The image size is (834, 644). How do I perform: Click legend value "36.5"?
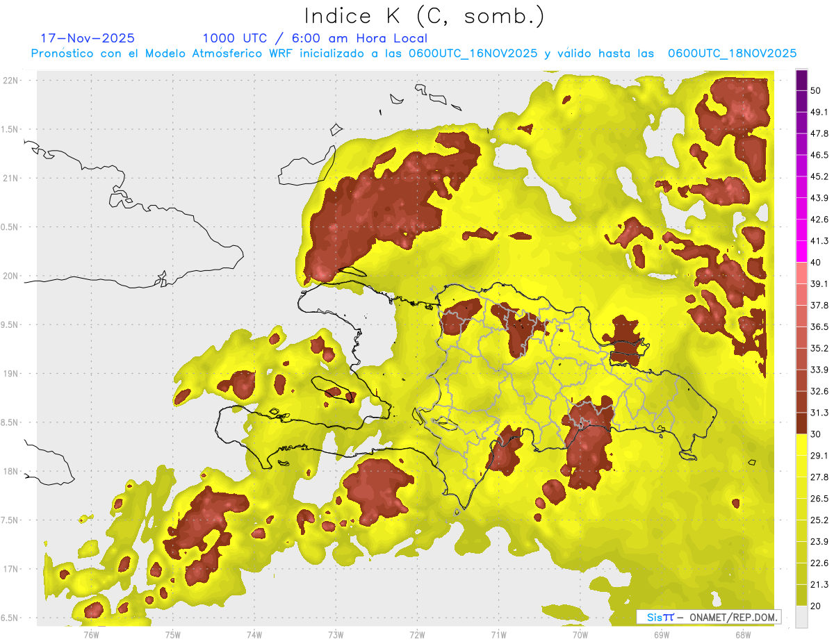pos(819,327)
